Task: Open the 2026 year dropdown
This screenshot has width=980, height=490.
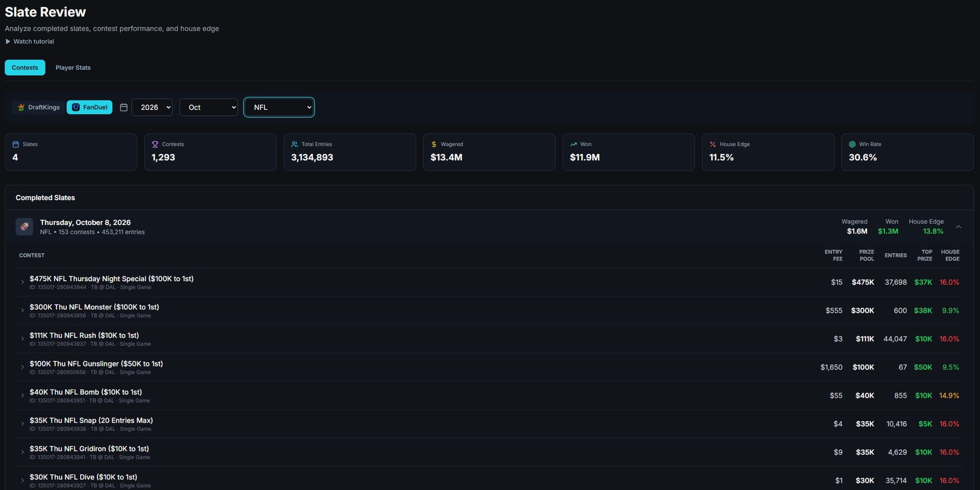Action: 152,107
